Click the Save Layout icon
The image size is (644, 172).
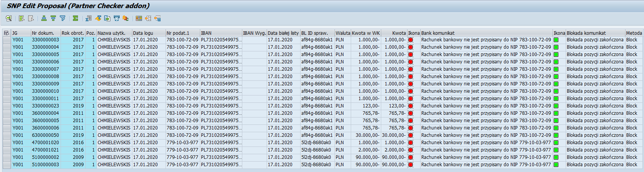click(x=157, y=18)
